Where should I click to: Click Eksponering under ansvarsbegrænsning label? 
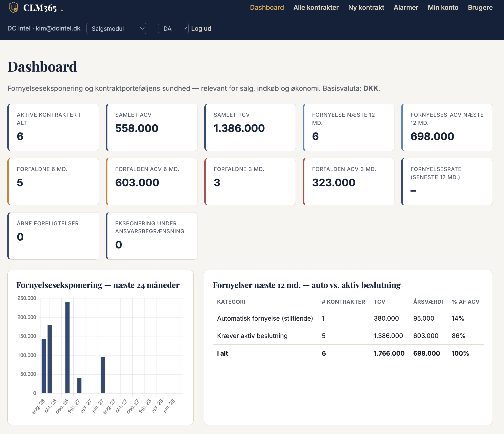pyautogui.click(x=150, y=227)
